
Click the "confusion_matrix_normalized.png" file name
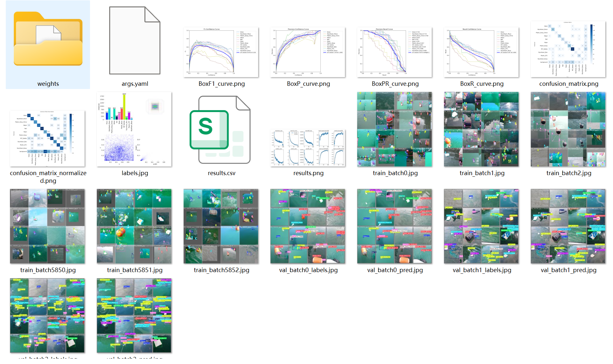[x=48, y=177]
